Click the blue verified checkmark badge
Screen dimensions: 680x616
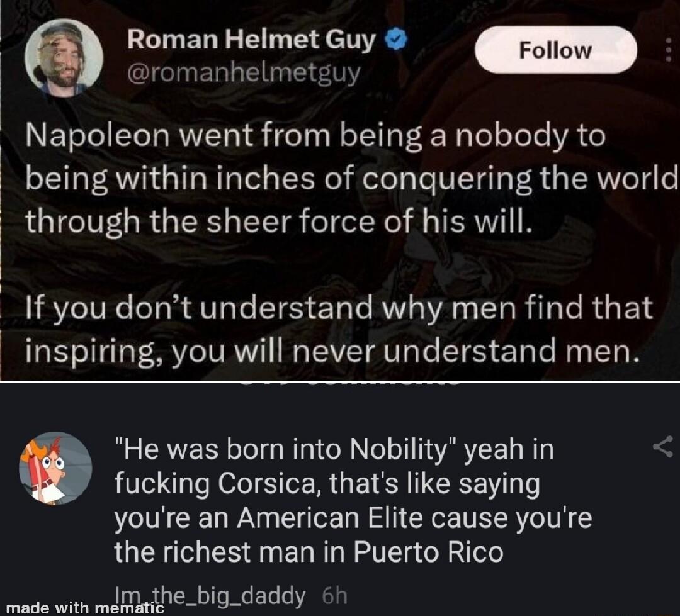pyautogui.click(x=395, y=38)
